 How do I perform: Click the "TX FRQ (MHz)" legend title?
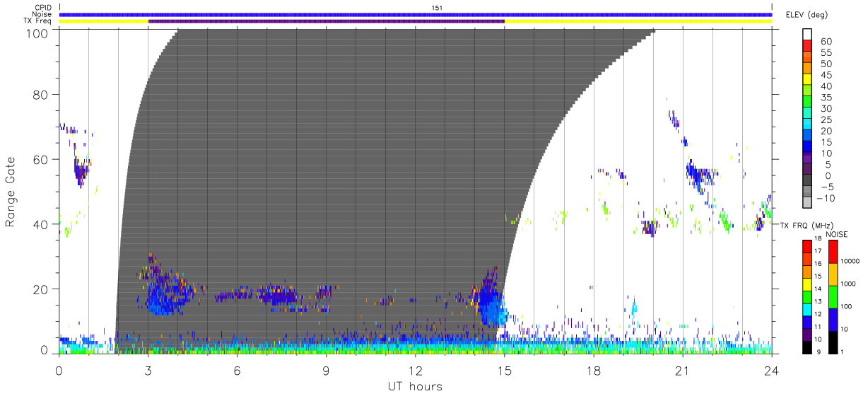(807, 225)
